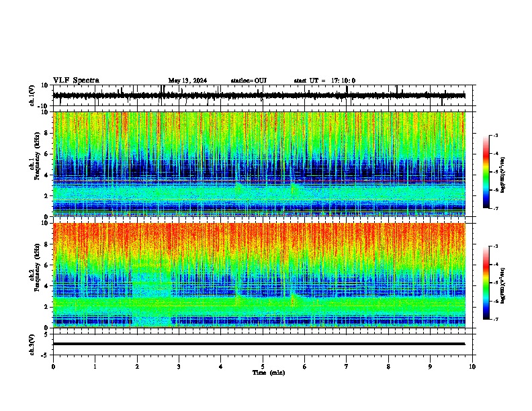Click the ch.1 spectrogram color scale bar
The image size is (532, 411).
tap(486, 172)
